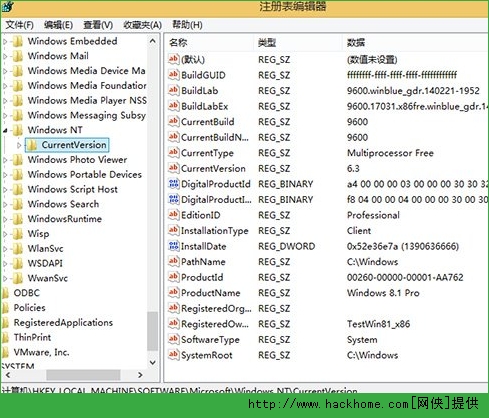This screenshot has height=418, width=489.
Task: Click the PathName string value icon
Action: point(174,261)
